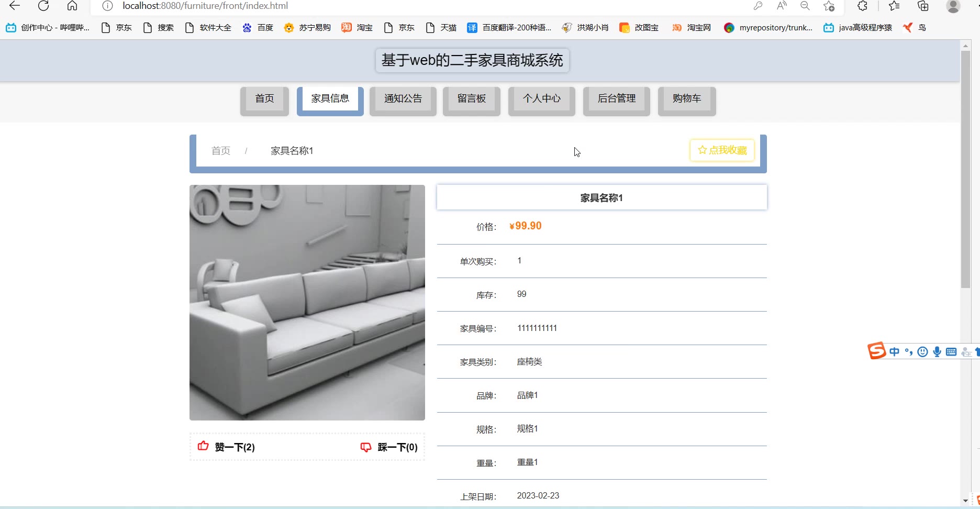Open 改图宝 bookmark
This screenshot has width=980, height=509.
639,28
